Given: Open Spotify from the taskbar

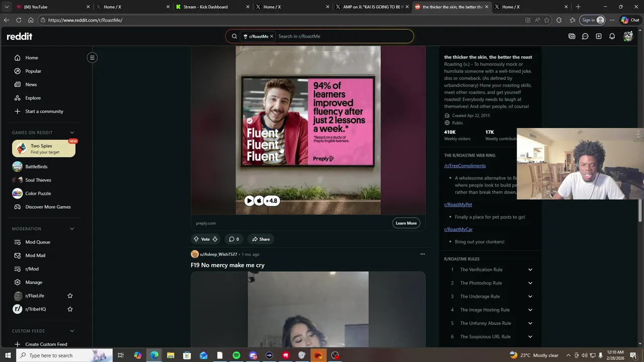Looking at the screenshot, I should [x=236, y=355].
